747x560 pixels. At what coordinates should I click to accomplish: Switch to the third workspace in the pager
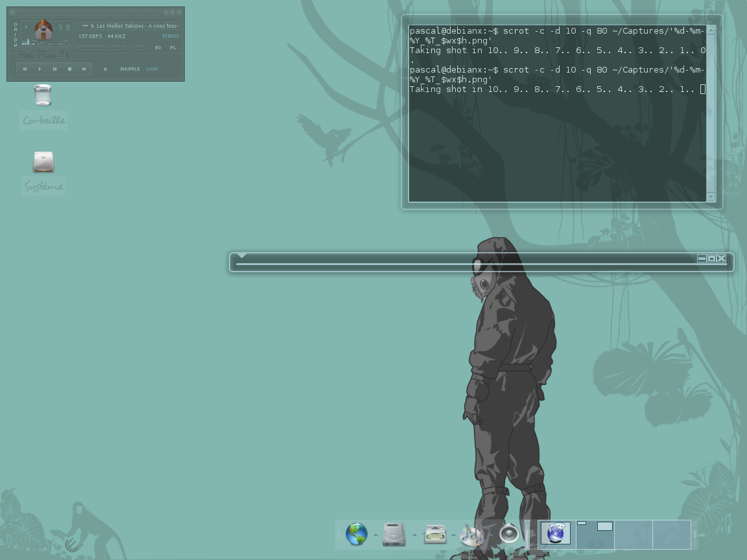(x=634, y=534)
